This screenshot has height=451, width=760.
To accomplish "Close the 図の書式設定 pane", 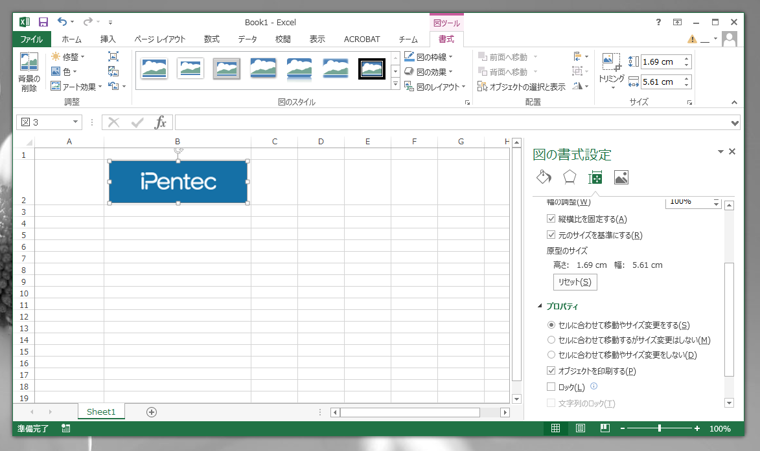I will (x=732, y=152).
